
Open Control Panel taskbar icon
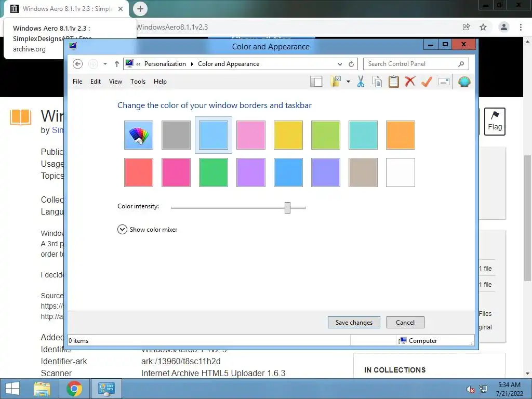point(106,389)
